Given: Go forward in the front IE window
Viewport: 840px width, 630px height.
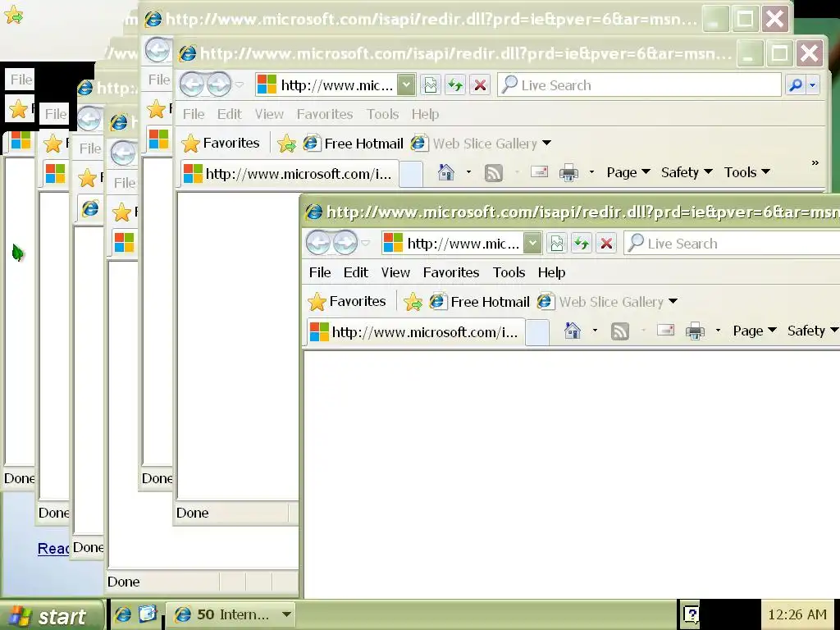Looking at the screenshot, I should (345, 243).
